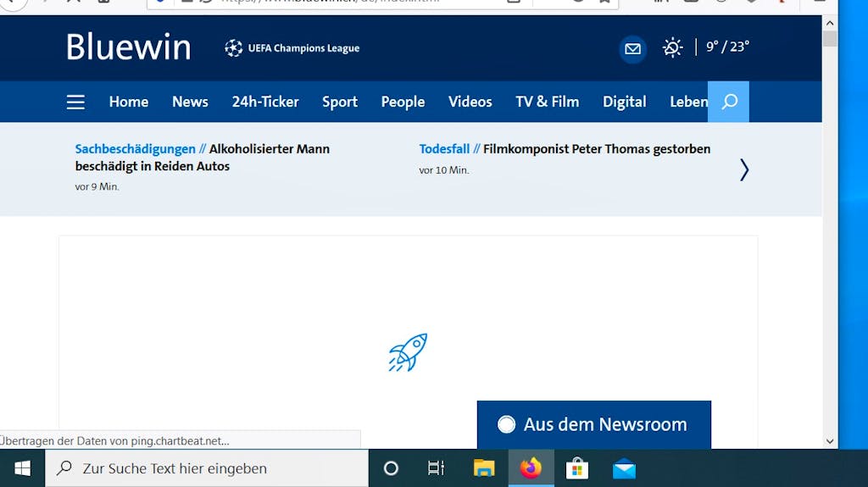The height and width of the screenshot is (487, 868).
Task: Open the 24h-Ticker section
Action: point(265,102)
